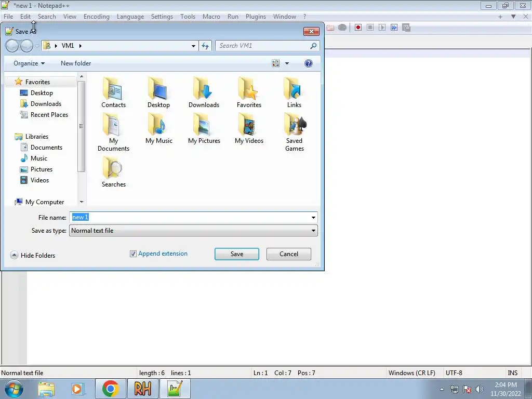
Task: Open the view options dropdown arrow
Action: pyautogui.click(x=287, y=63)
